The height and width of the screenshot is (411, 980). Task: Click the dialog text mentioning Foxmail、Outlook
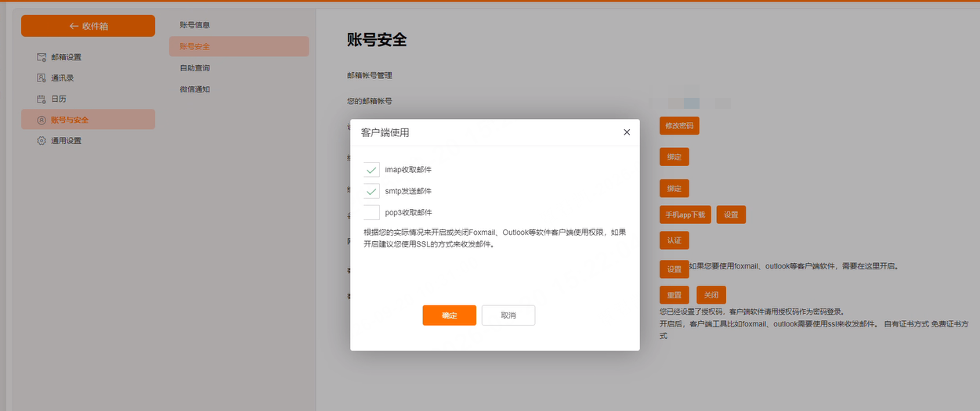click(x=494, y=238)
